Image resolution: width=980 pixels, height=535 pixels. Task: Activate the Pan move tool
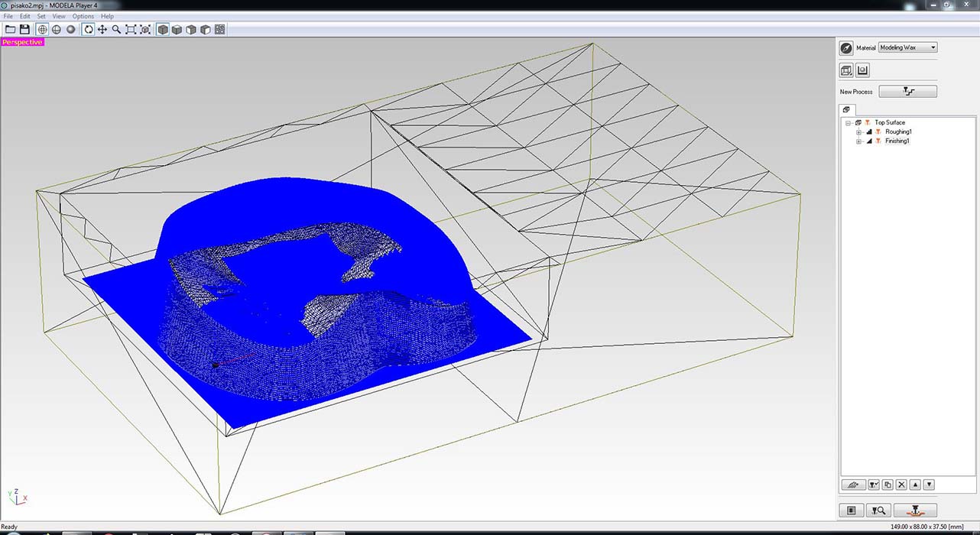102,29
